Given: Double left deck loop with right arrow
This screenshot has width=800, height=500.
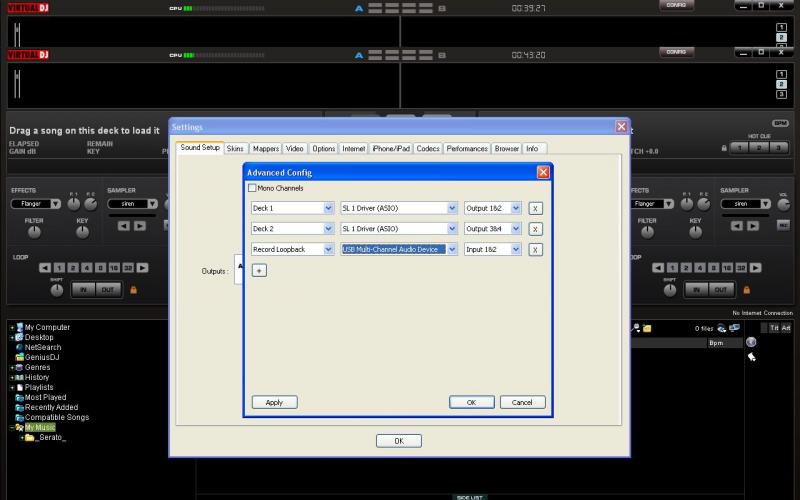Looking at the screenshot, I should [142, 268].
